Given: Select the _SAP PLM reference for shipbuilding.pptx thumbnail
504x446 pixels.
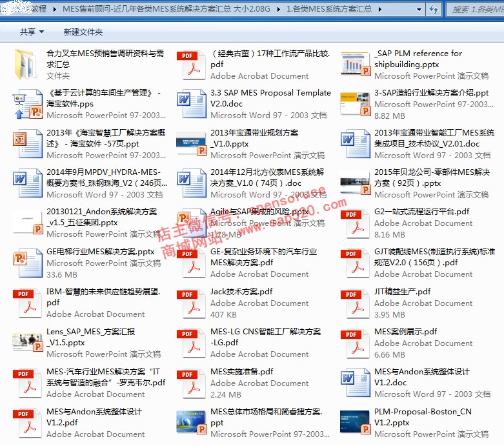Looking at the screenshot, I should (355, 64).
